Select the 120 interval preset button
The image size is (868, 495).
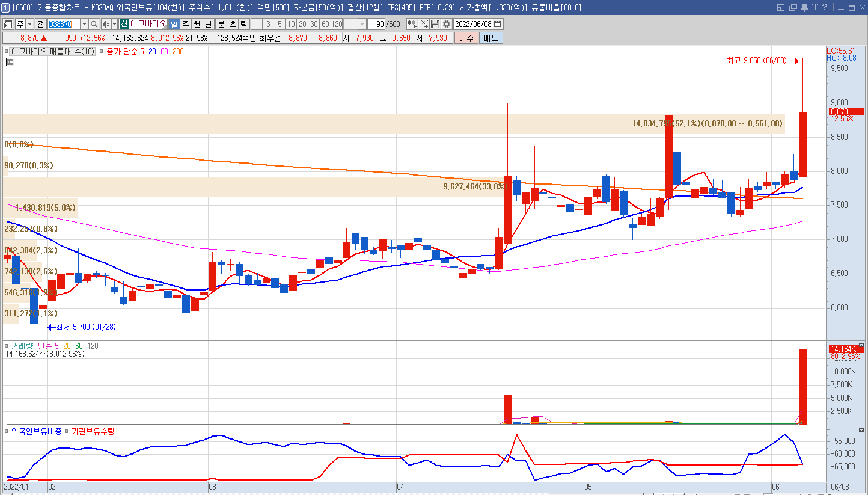pos(337,24)
